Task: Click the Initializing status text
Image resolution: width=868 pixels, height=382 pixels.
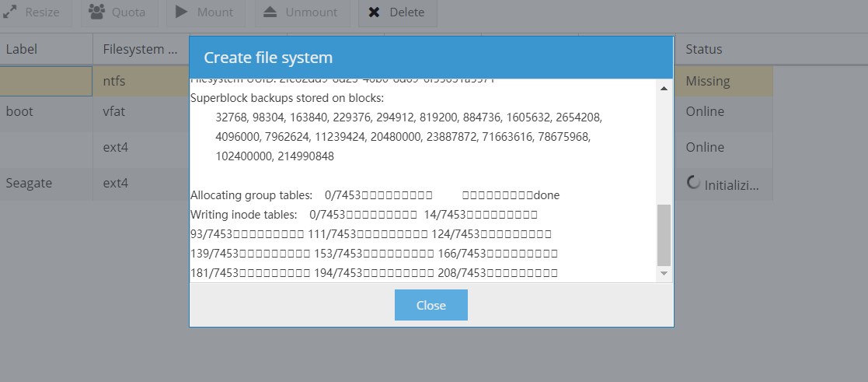Action: click(x=731, y=185)
